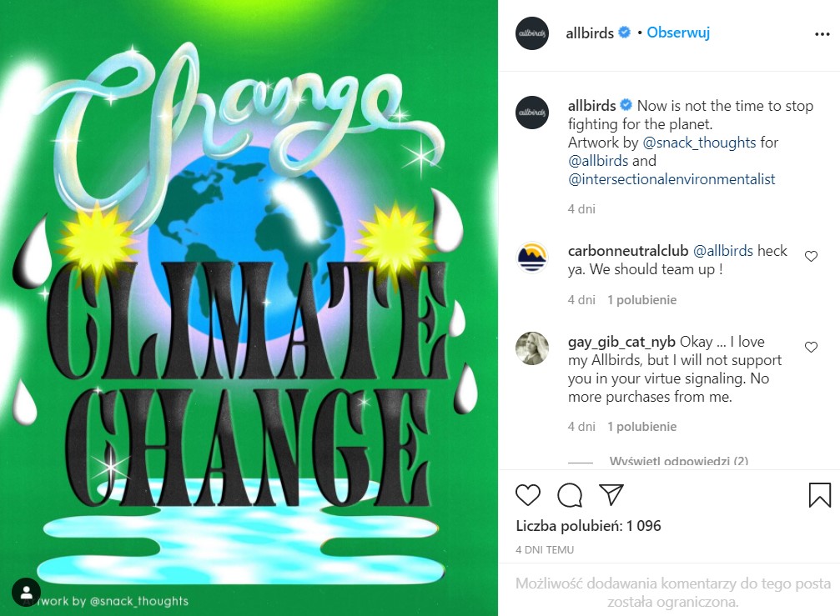The height and width of the screenshot is (616, 840).
Task: Click allbirds avatar beside the caption
Action: [532, 113]
